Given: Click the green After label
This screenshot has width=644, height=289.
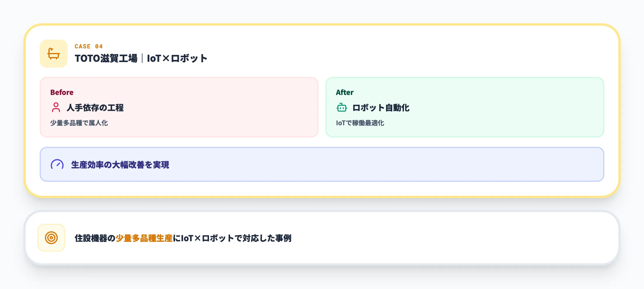Looking at the screenshot, I should point(344,92).
